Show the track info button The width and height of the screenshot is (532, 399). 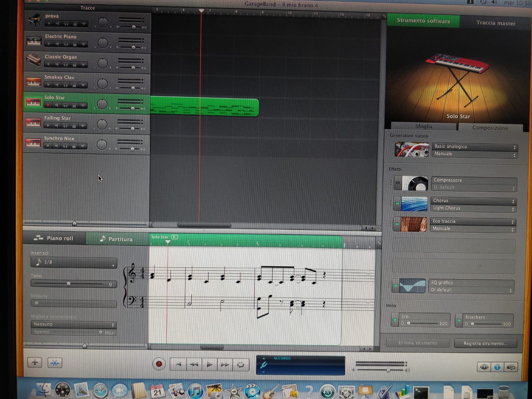click(497, 367)
